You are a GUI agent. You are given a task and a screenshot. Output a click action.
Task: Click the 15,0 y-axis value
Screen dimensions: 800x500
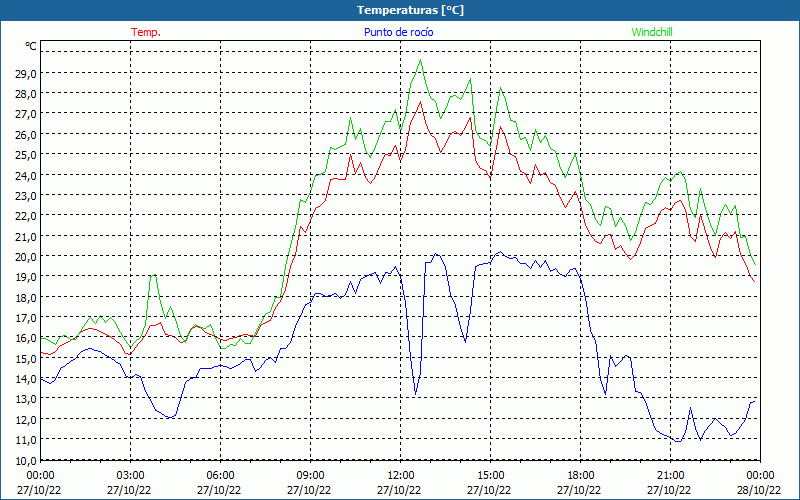point(26,358)
